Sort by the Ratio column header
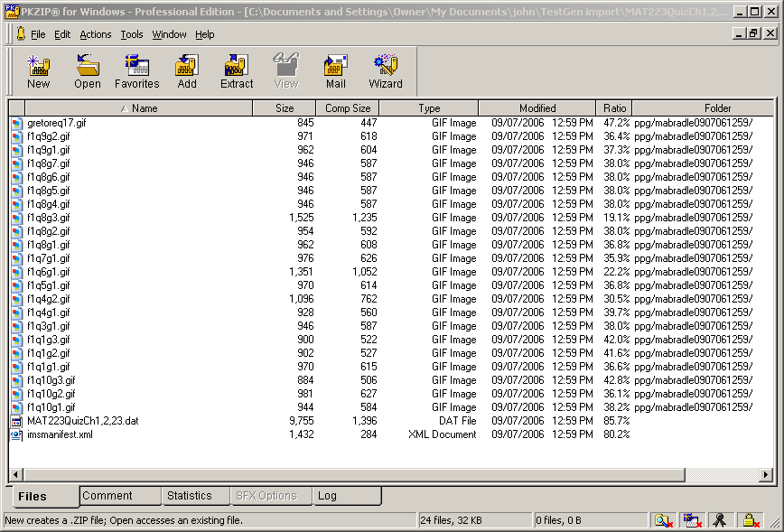The image size is (784, 532). tap(614, 108)
